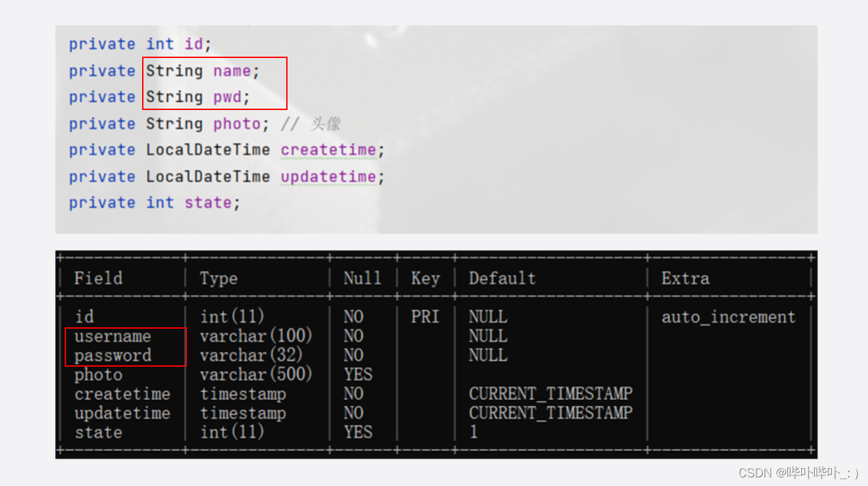The width and height of the screenshot is (868, 486).
Task: Click the 'Extra' table header
Action: pyautogui.click(x=685, y=278)
